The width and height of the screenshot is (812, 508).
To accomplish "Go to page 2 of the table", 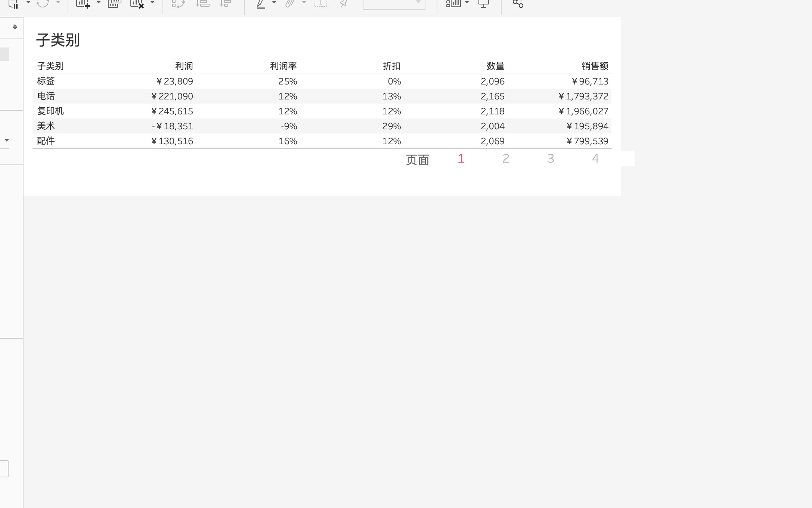I will [506, 158].
